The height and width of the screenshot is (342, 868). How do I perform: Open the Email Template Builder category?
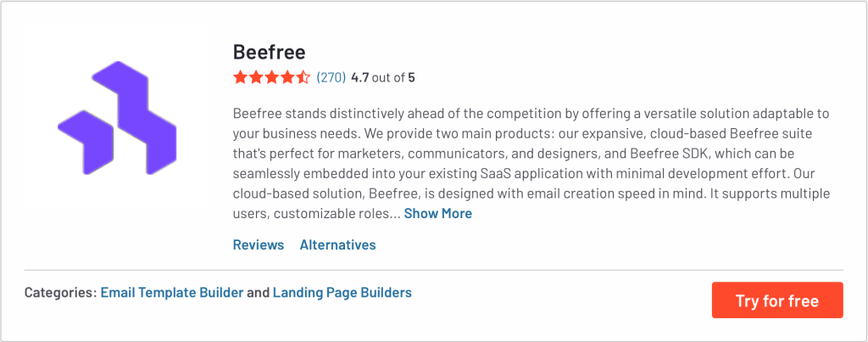tap(171, 292)
